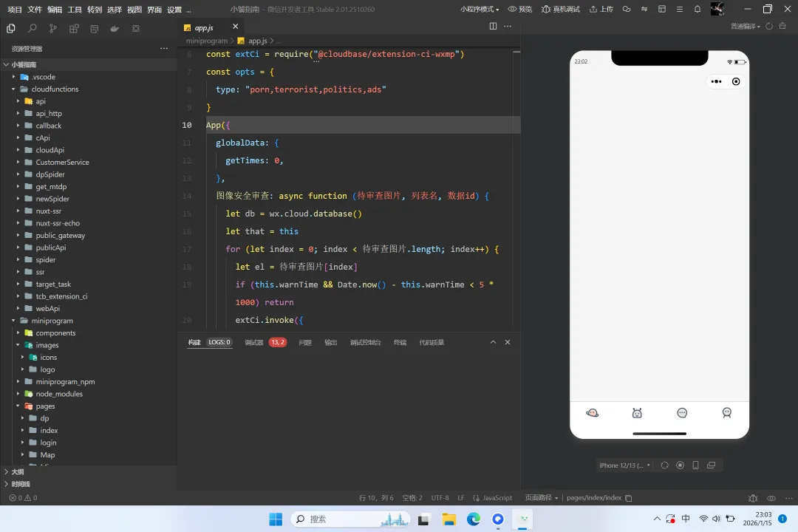Viewport: 798px width, 532px height.
Task: Switch to the 问题 problems tab
Action: point(305,343)
